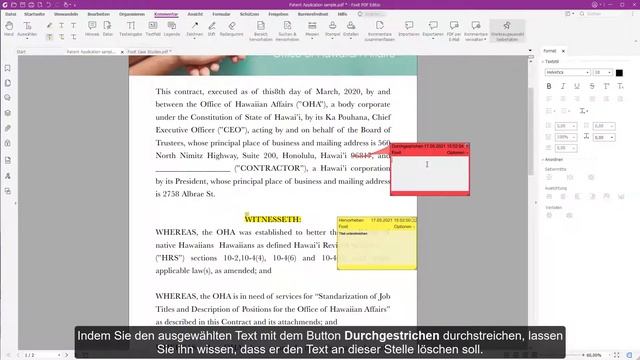Image resolution: width=640 pixels, height=360 pixels.
Task: Insert a Textfeld text box
Action: click(x=153, y=29)
